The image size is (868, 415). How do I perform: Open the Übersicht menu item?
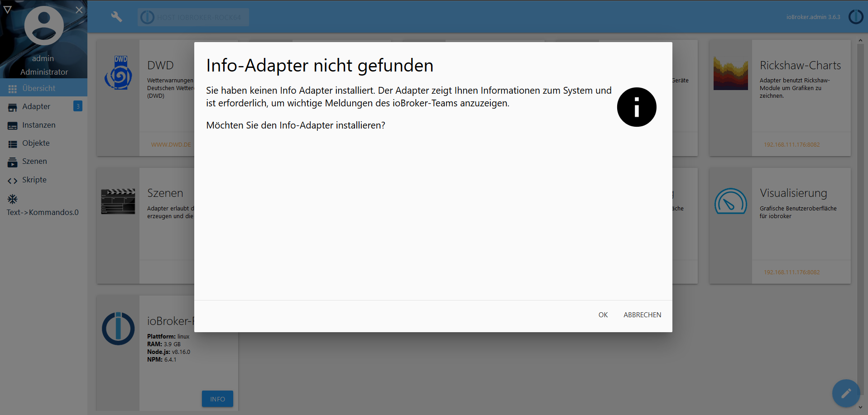(43, 88)
